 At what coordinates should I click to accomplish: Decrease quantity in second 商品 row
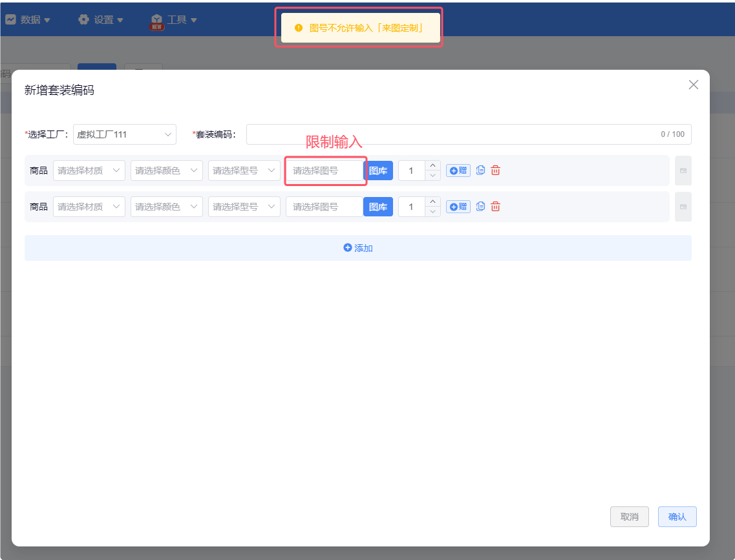[432, 212]
